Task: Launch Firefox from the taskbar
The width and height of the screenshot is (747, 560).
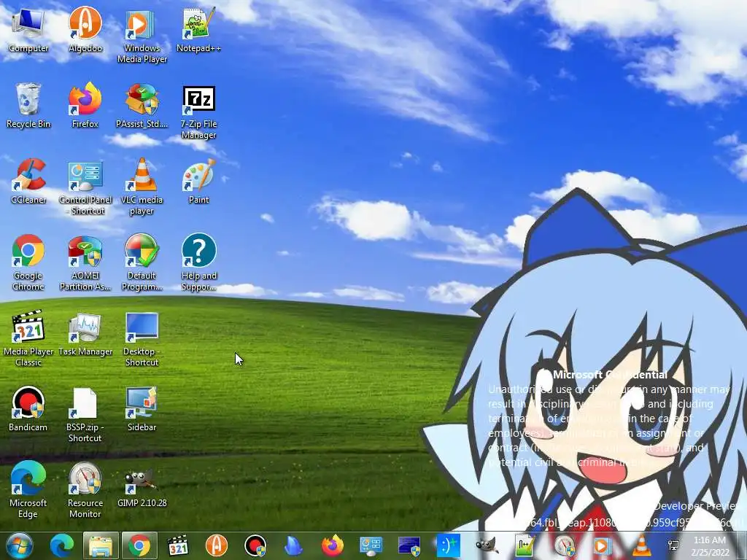Action: pos(332,545)
